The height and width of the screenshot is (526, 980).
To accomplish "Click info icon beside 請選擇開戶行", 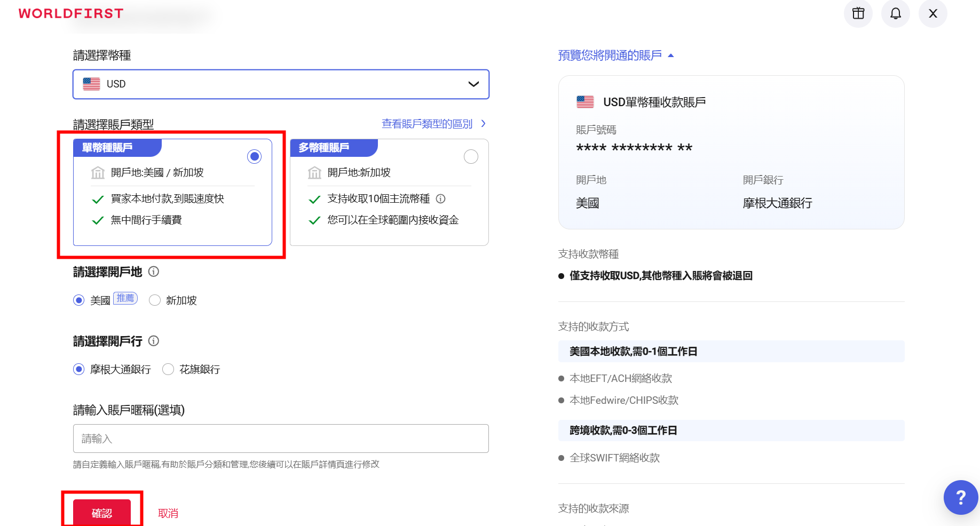I will [x=154, y=341].
